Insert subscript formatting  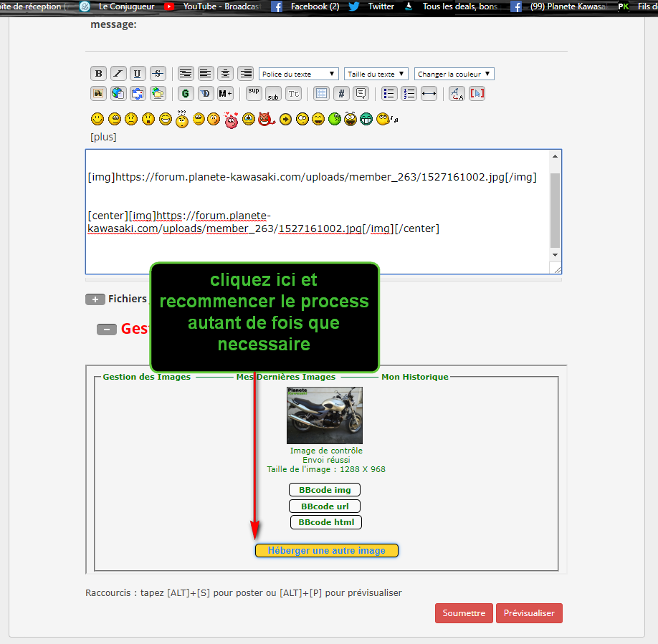(273, 95)
